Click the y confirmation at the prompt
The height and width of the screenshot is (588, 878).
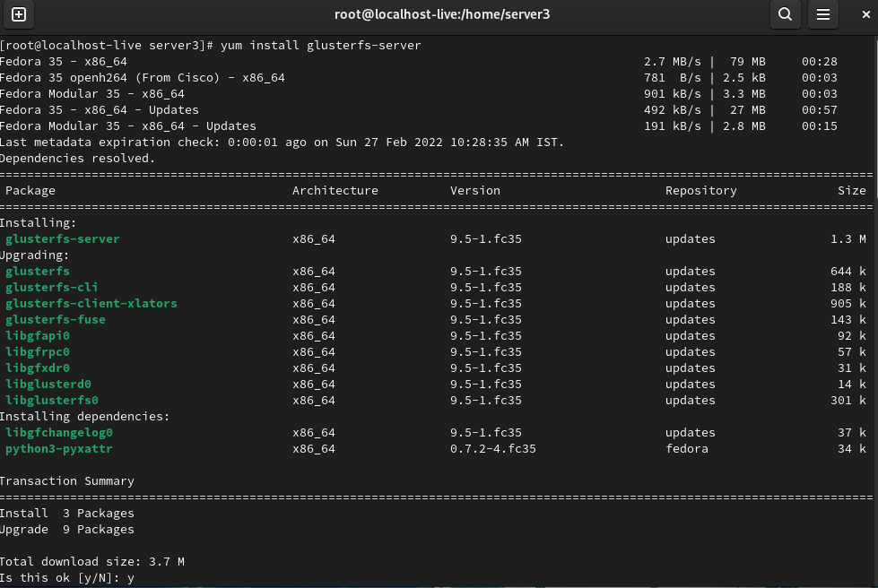click(x=130, y=577)
